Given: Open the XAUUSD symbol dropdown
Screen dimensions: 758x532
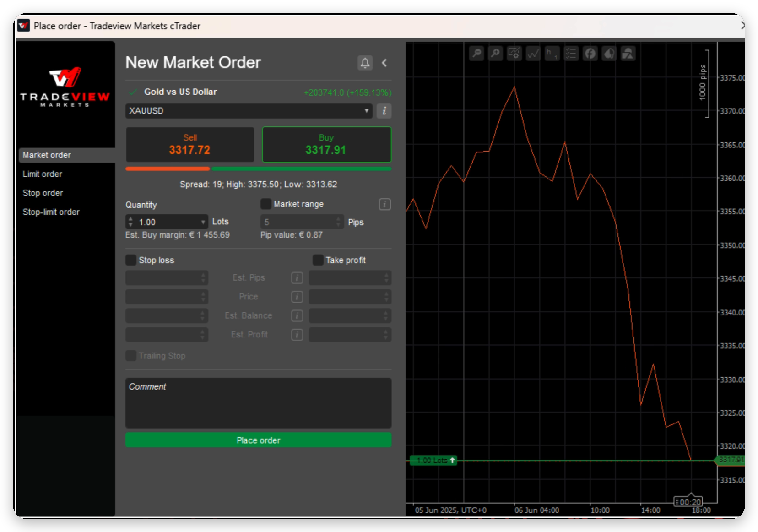Looking at the screenshot, I should [249, 111].
